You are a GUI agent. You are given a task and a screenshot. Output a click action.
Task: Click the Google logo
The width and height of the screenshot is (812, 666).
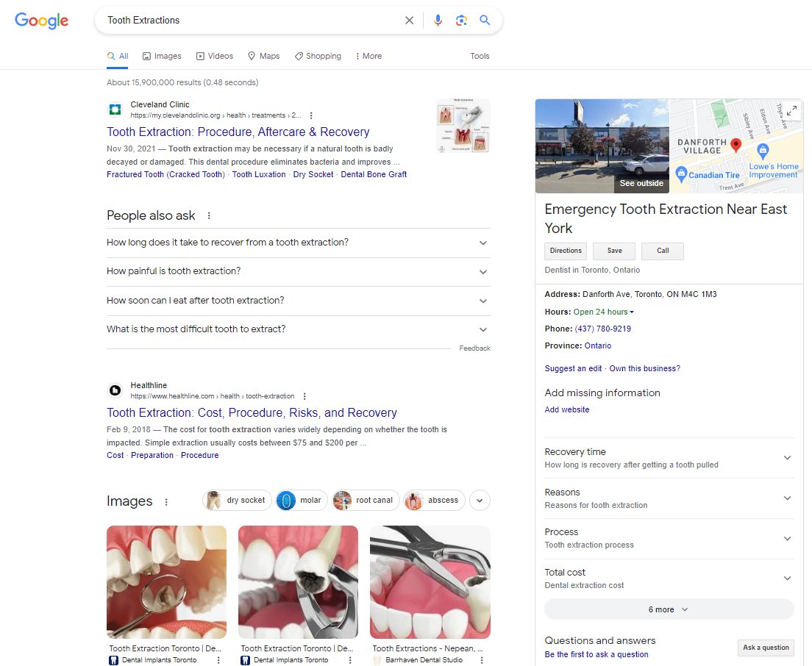pyautogui.click(x=41, y=20)
